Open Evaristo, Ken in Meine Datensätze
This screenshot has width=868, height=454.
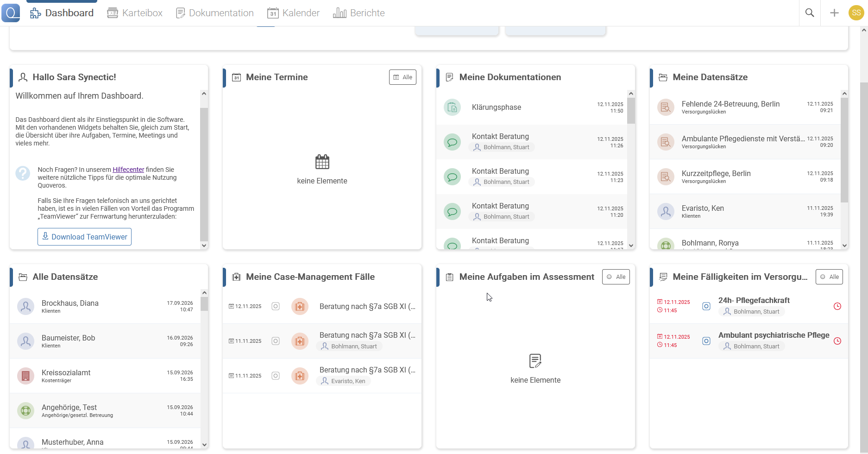click(745, 212)
